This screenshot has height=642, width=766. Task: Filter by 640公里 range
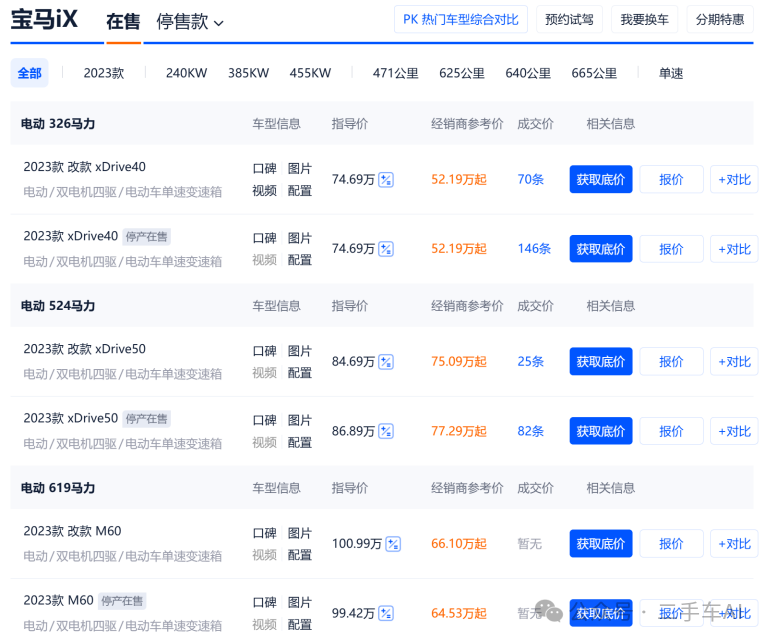pyautogui.click(x=528, y=73)
